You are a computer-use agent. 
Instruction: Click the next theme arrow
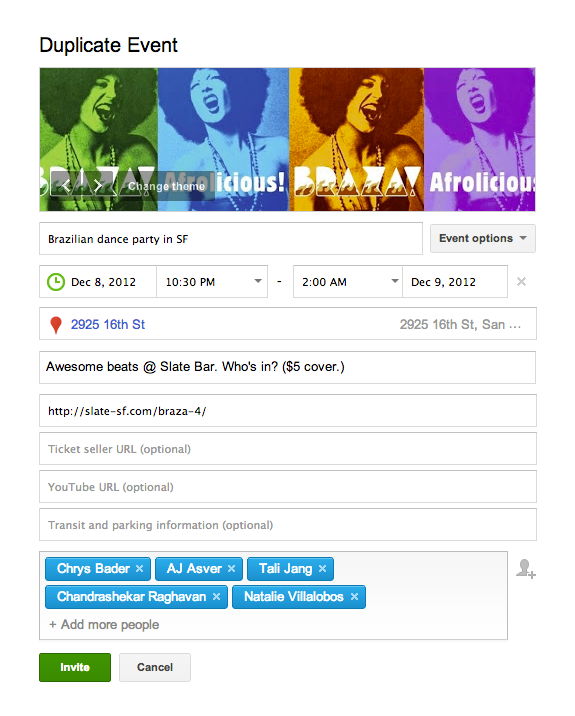click(x=98, y=186)
